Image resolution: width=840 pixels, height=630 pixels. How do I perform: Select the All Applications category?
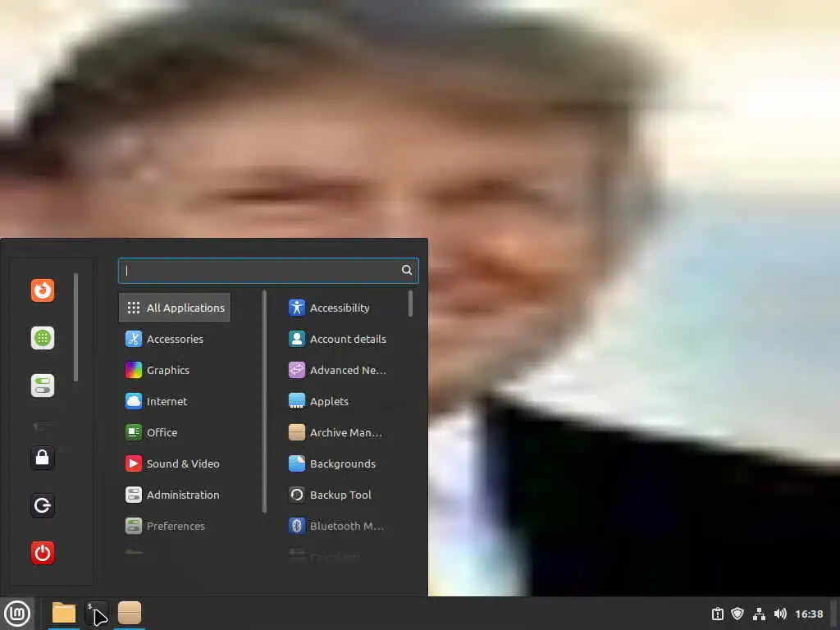pos(175,308)
